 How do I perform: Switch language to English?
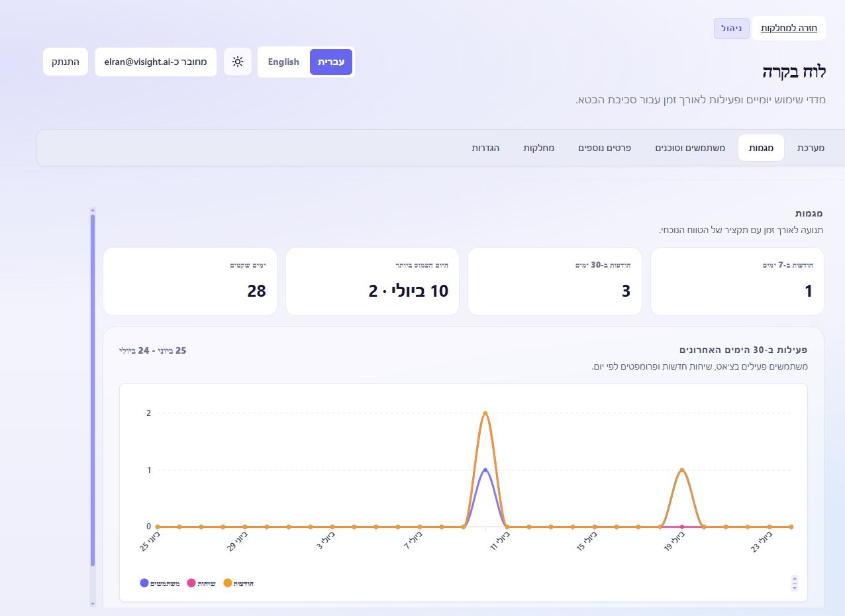click(x=283, y=62)
